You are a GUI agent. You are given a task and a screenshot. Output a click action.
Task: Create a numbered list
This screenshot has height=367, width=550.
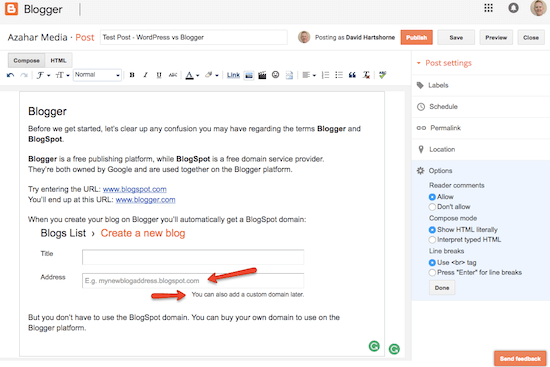326,75
